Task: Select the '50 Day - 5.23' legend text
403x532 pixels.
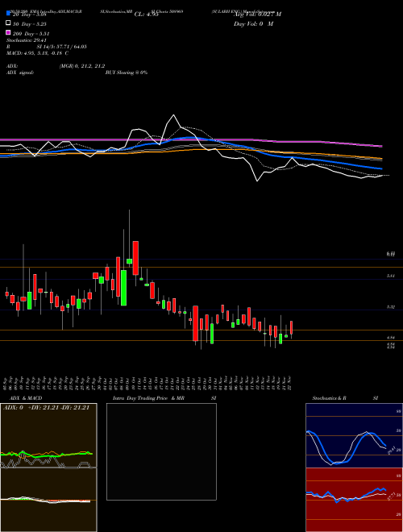Action: pos(29,24)
